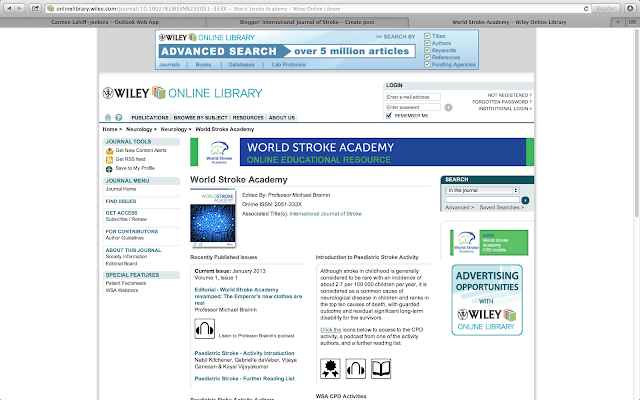Image resolution: width=640 pixels, height=400 pixels.
Task: Click the Editorial Board link
Action: [122, 264]
